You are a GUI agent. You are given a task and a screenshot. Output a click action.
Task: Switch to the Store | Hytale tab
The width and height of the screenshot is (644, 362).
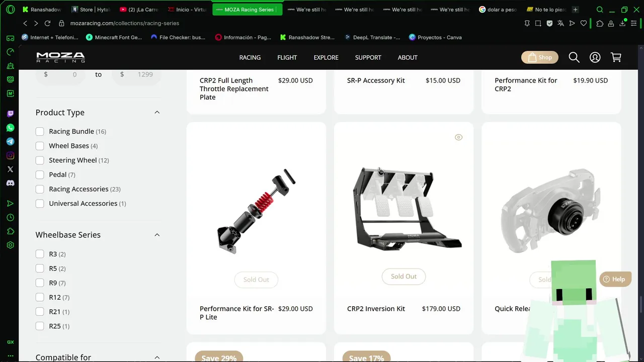coord(91,10)
